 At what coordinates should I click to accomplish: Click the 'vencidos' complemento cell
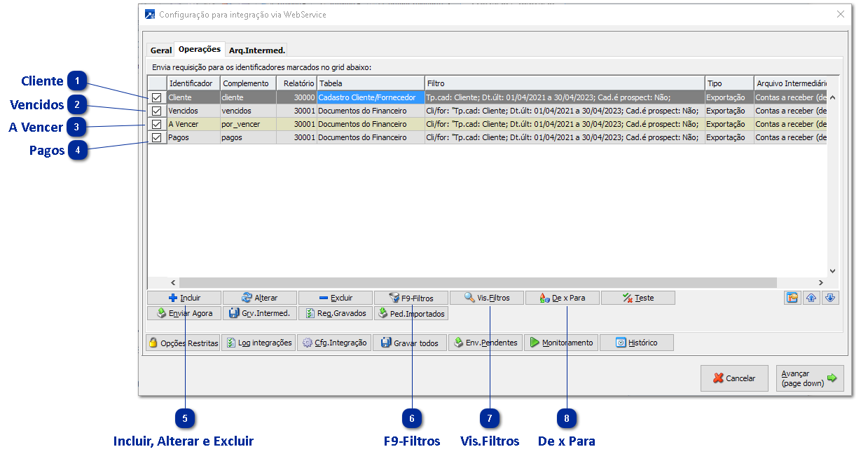(248, 111)
